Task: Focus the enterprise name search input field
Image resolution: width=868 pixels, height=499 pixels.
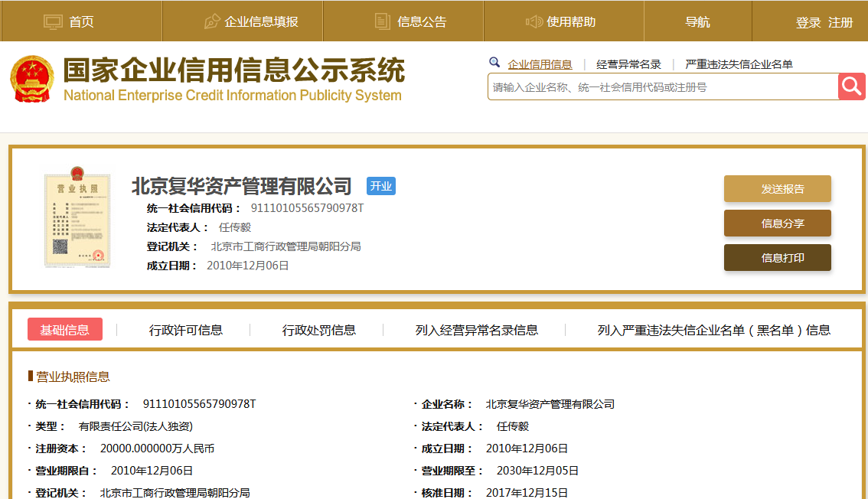Action: (663, 86)
